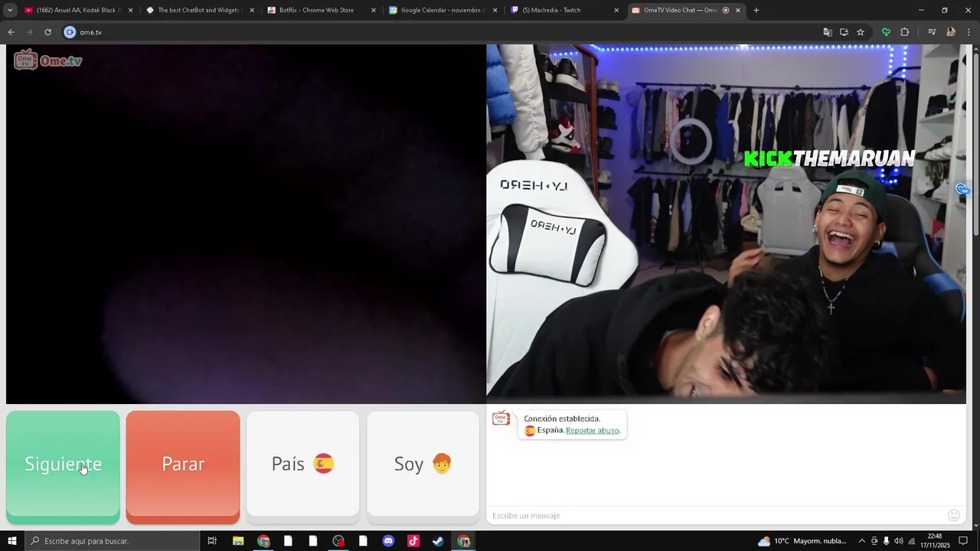Open the tab search dropdown

(x=10, y=10)
